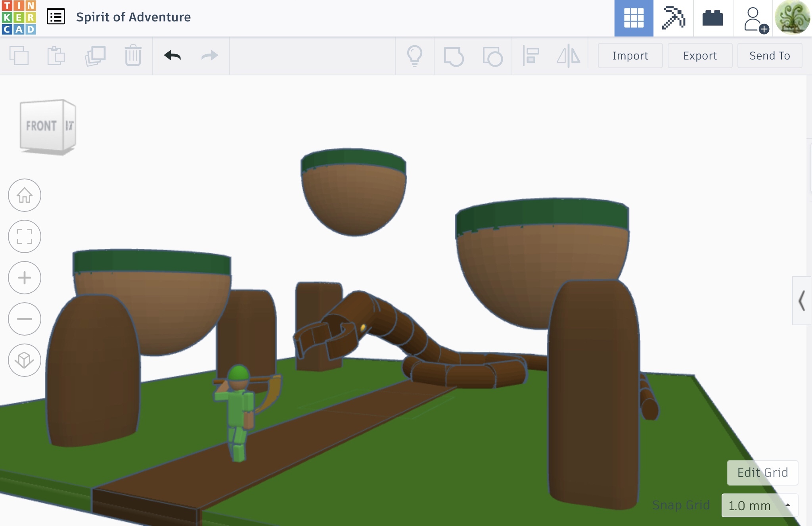Switch to 3D design grid view
Viewport: 812px width, 526px height.
(x=634, y=18)
